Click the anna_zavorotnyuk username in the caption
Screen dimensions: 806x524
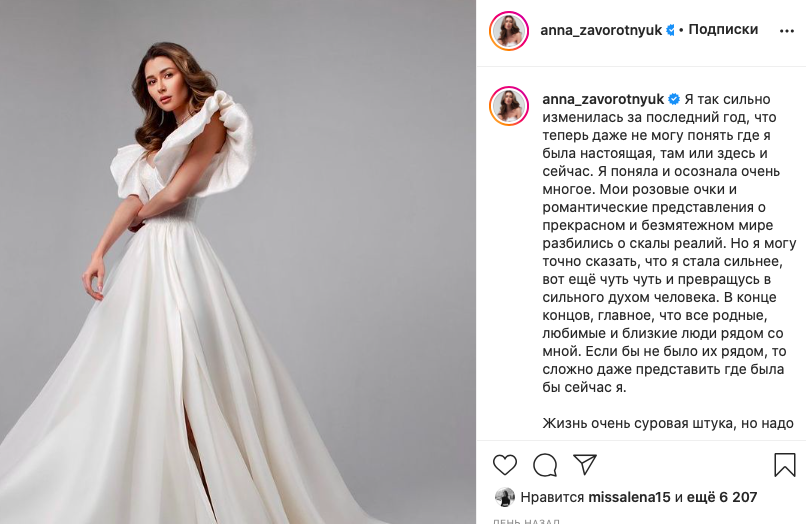(603, 99)
